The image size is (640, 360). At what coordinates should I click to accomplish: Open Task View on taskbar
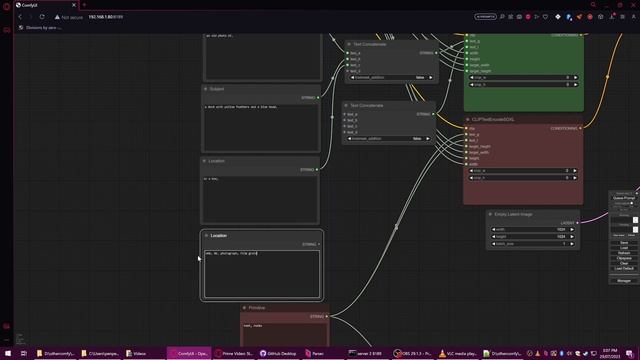(24, 353)
